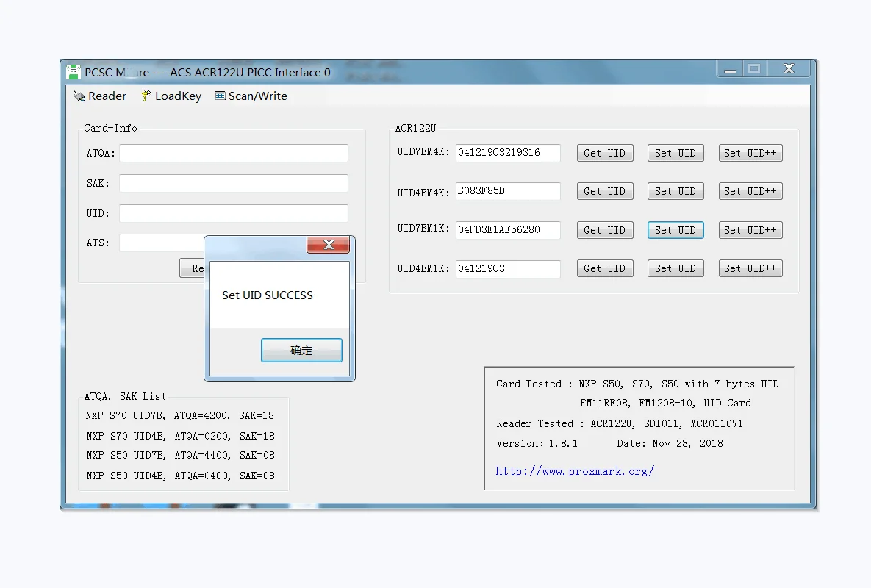871x588 pixels.
Task: Minimize the PCSC window
Action: tap(730, 69)
